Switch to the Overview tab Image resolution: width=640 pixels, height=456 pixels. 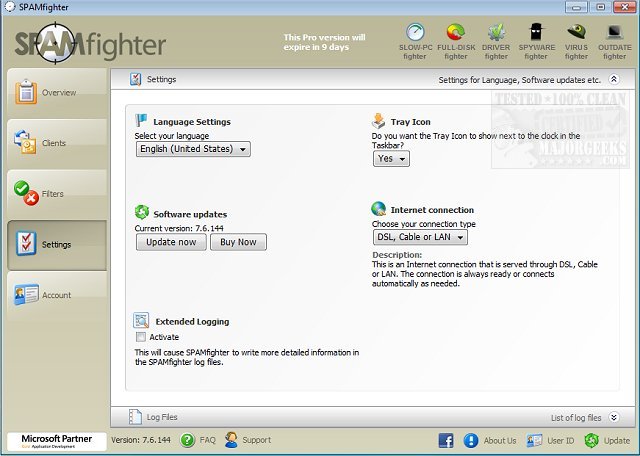(x=57, y=92)
